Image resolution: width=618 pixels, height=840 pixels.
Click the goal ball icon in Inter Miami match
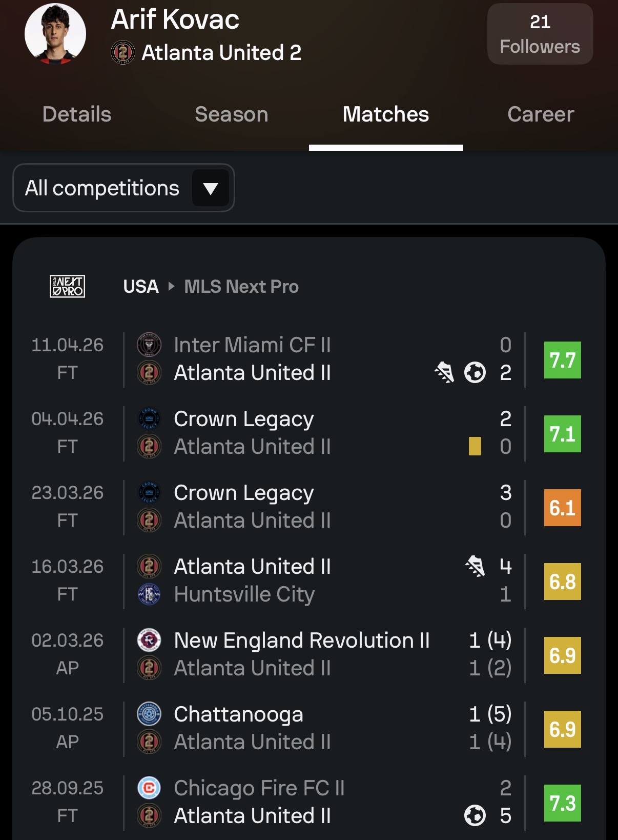tap(475, 372)
